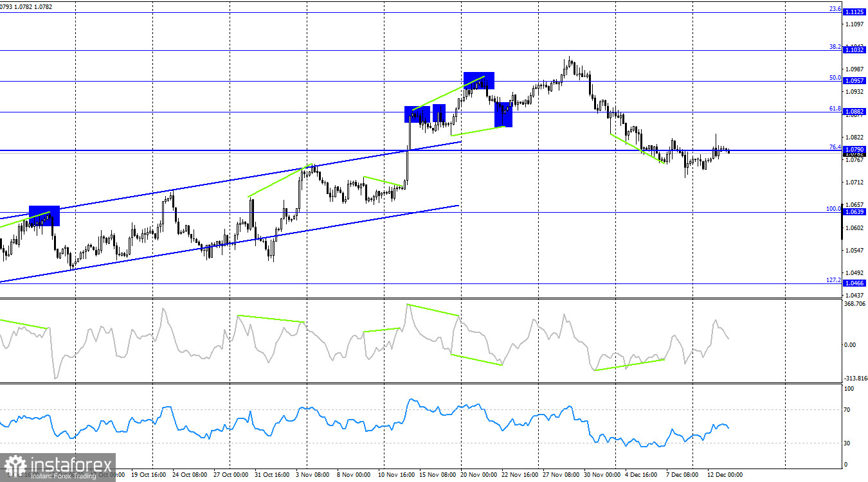Click the 1.0987 price axis value
The width and height of the screenshot is (868, 482).
pos(854,69)
